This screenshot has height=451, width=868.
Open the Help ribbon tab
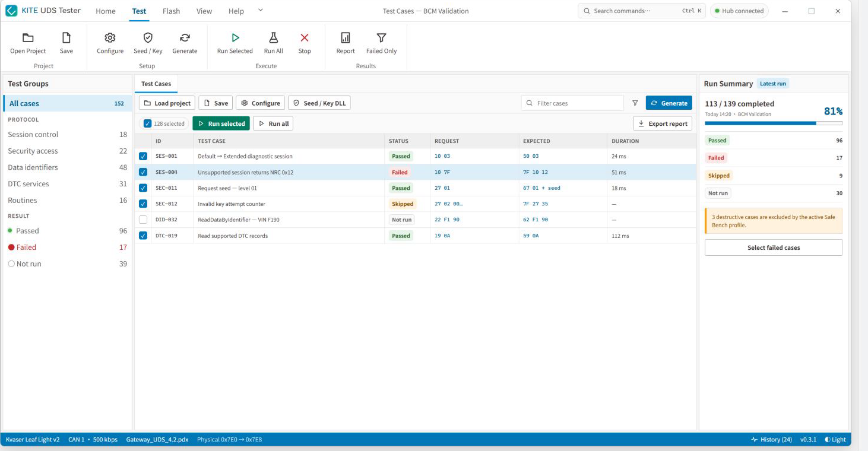click(236, 11)
